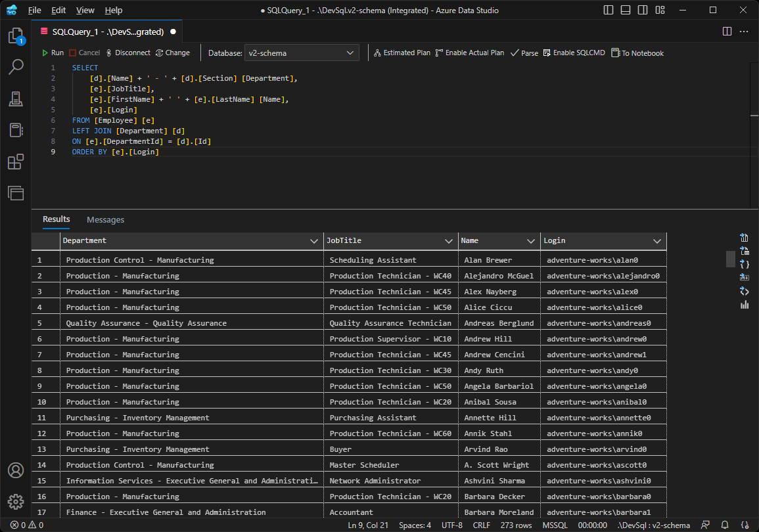Click Parse in the query toolbar

pyautogui.click(x=524, y=53)
